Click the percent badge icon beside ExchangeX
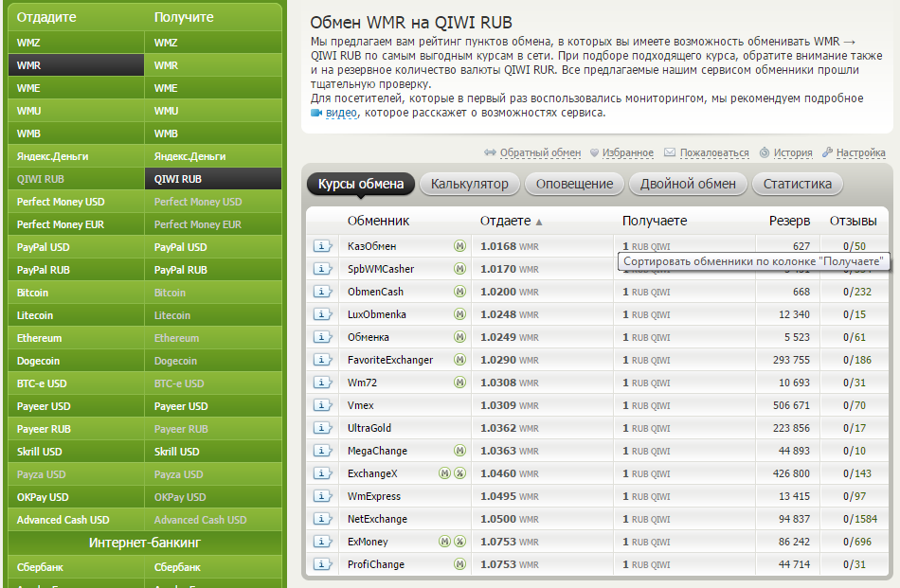Image resolution: width=900 pixels, height=588 pixels. coord(459,473)
